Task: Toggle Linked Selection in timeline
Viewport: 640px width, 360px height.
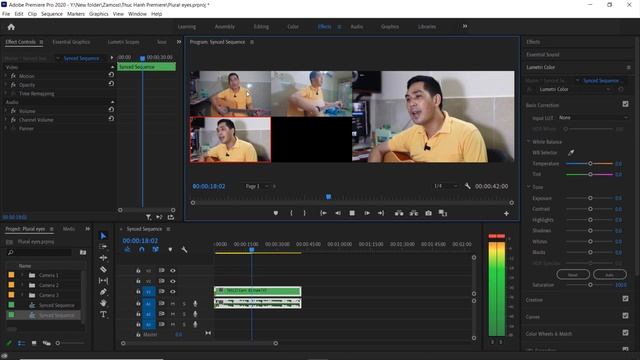Action: [x=156, y=249]
